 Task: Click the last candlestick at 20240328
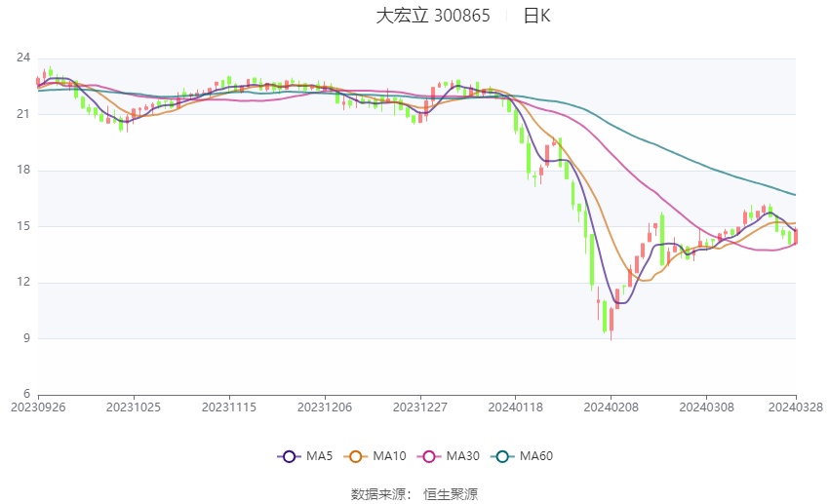click(x=796, y=236)
